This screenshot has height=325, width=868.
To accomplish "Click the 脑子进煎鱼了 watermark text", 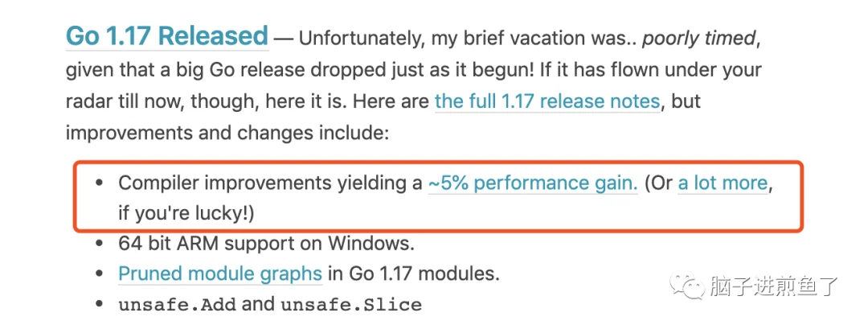I will tap(773, 286).
